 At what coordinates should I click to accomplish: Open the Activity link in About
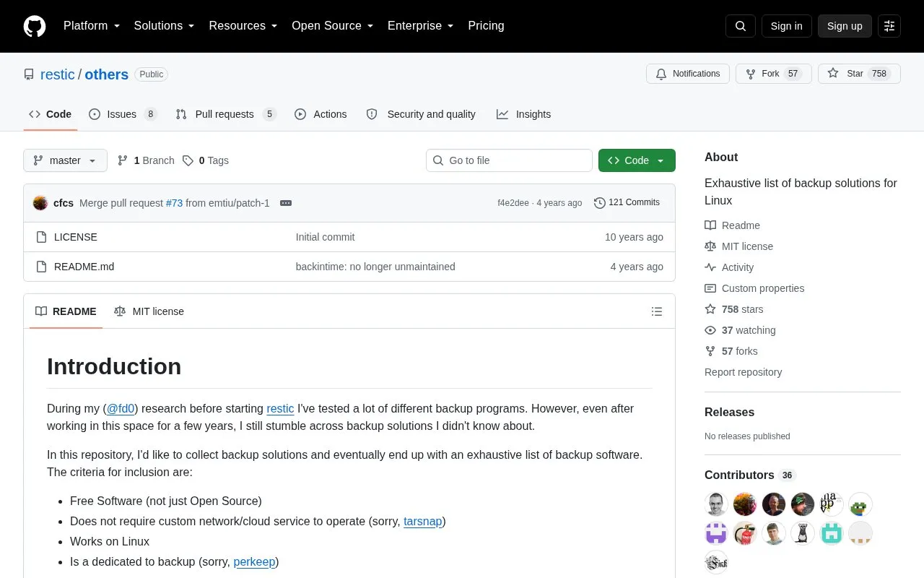coord(729,267)
